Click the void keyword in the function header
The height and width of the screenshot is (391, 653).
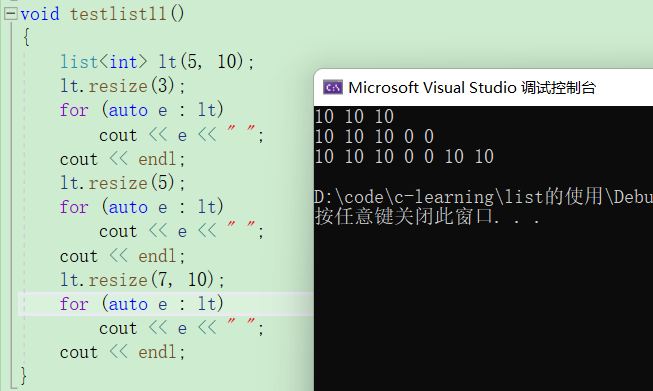(x=40, y=14)
